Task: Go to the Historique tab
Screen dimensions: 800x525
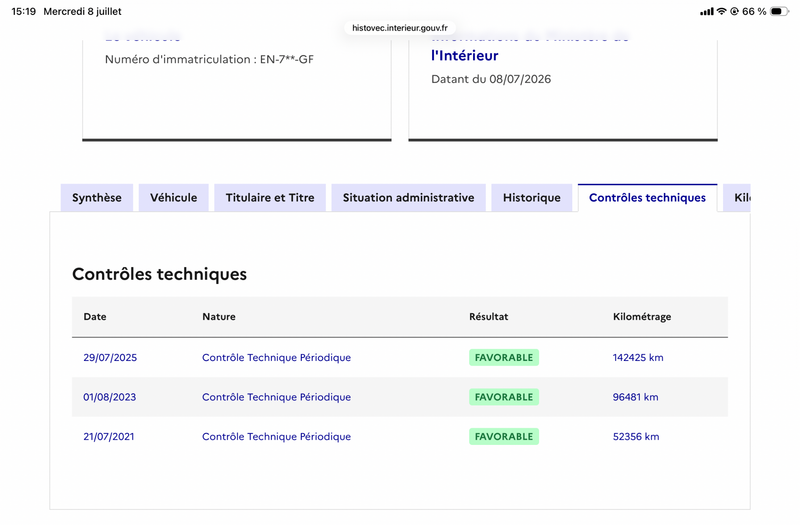Action: 532,197
